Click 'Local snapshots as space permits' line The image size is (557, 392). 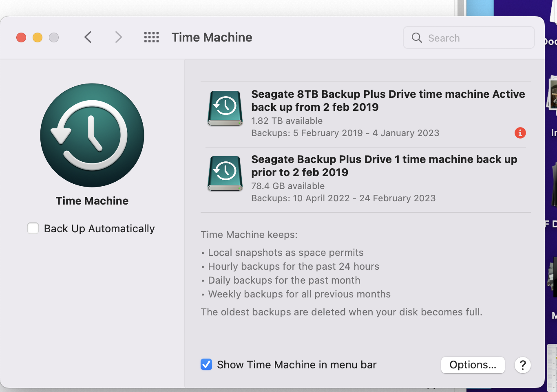(286, 253)
